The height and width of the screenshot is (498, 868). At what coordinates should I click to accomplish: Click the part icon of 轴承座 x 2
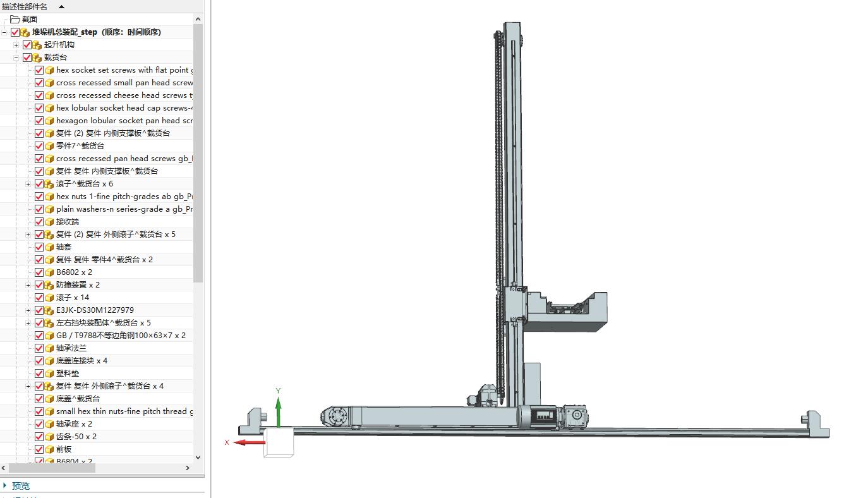point(49,423)
